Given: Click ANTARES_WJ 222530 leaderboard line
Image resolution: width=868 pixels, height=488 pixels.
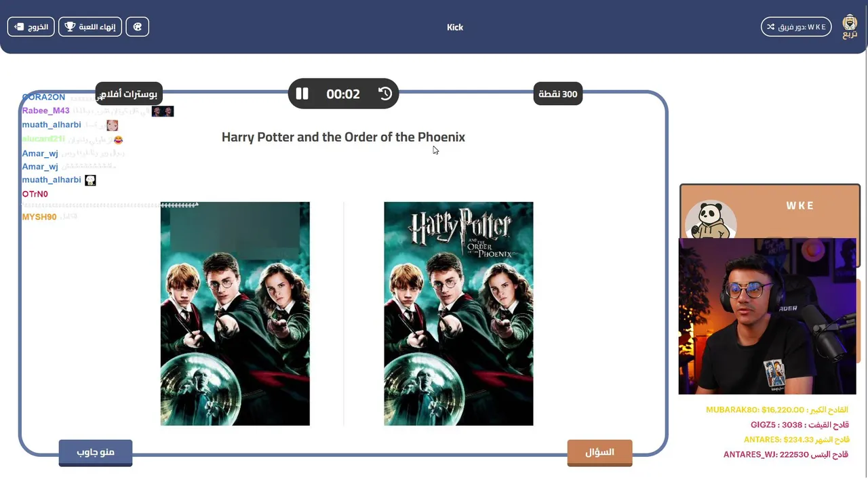Looking at the screenshot, I should coord(786,454).
